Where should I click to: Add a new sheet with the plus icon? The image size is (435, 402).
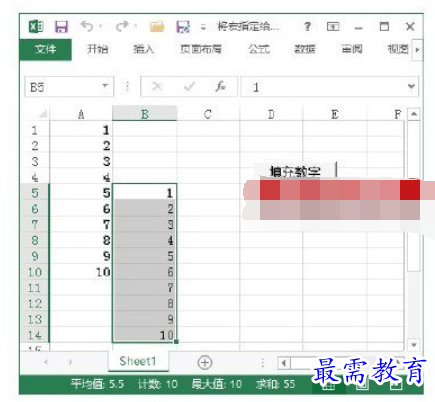point(205,363)
